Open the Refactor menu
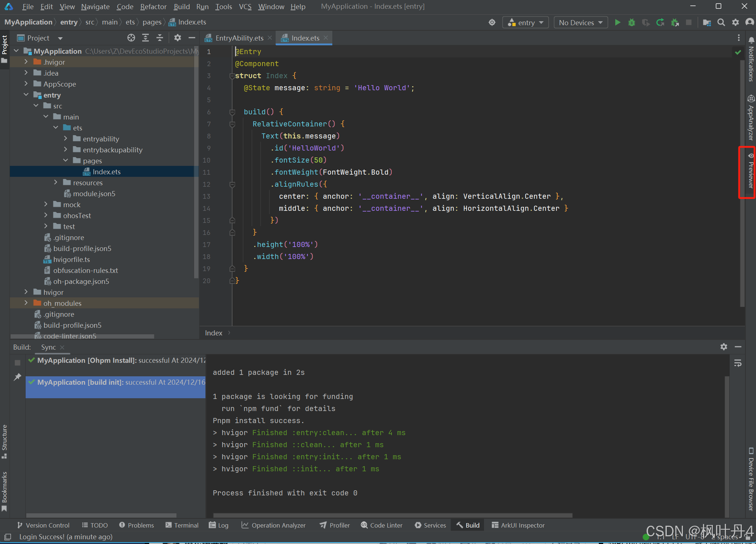Image resolution: width=756 pixels, height=544 pixels. click(153, 7)
